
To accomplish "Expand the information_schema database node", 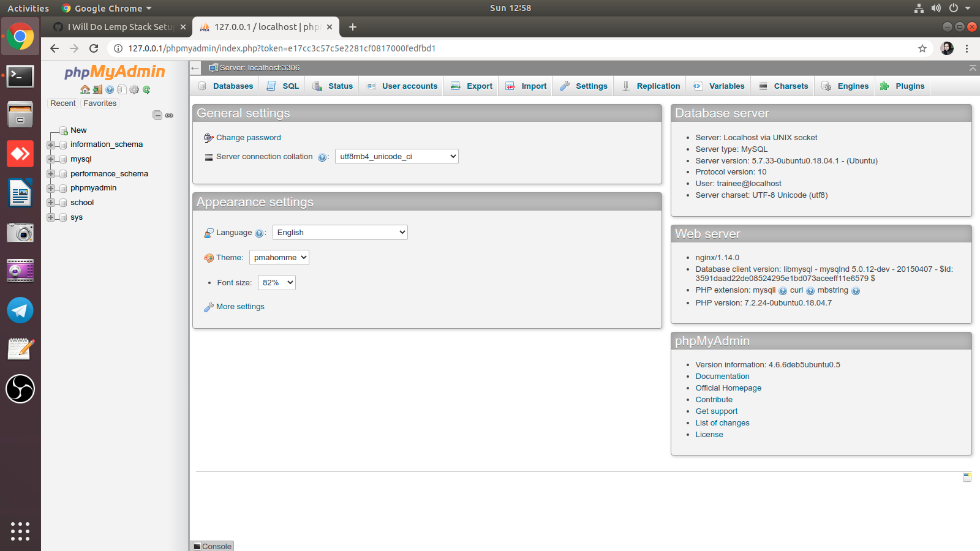I will (x=51, y=145).
